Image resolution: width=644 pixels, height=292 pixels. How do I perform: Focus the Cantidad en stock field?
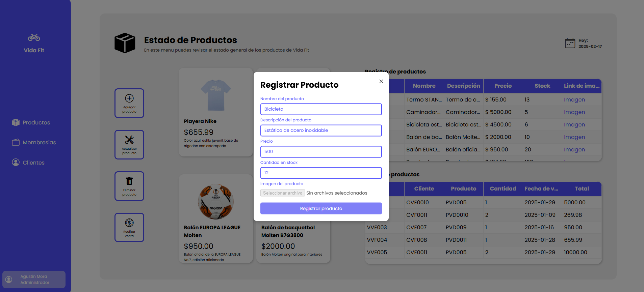(x=321, y=173)
